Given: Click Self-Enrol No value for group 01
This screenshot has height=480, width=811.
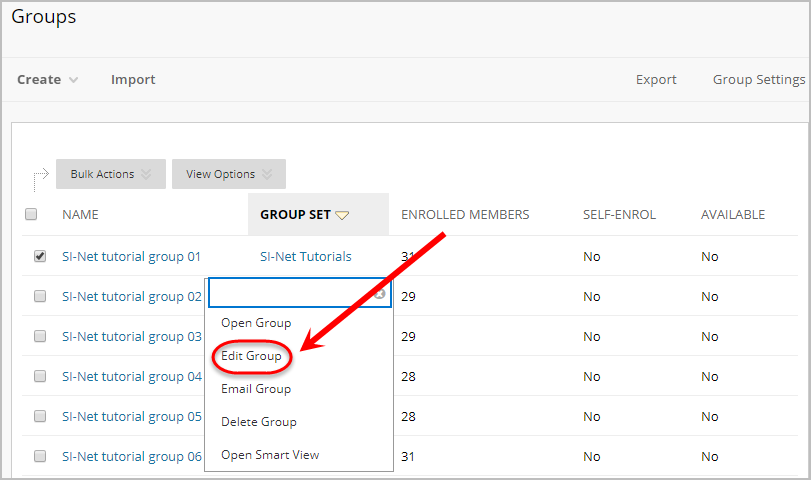Looking at the screenshot, I should [592, 257].
